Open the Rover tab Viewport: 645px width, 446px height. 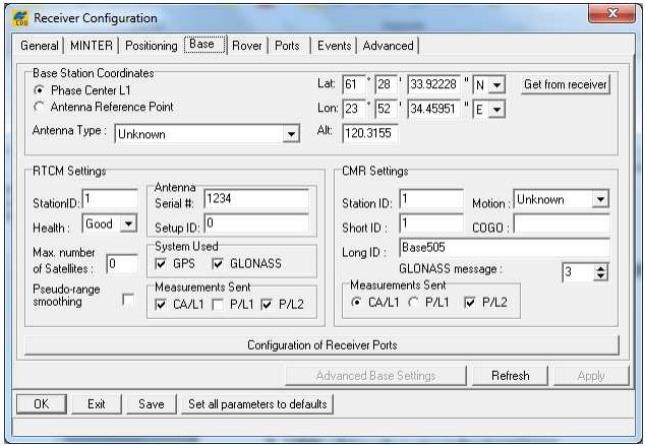click(x=247, y=45)
